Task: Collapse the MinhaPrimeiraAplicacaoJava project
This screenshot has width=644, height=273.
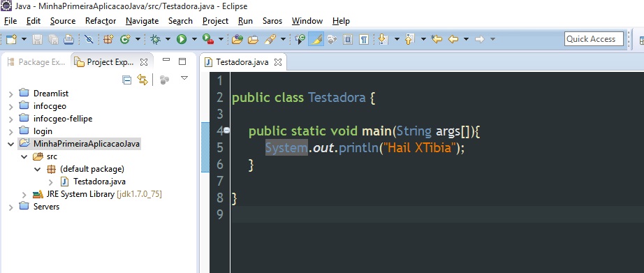Action: tap(10, 144)
